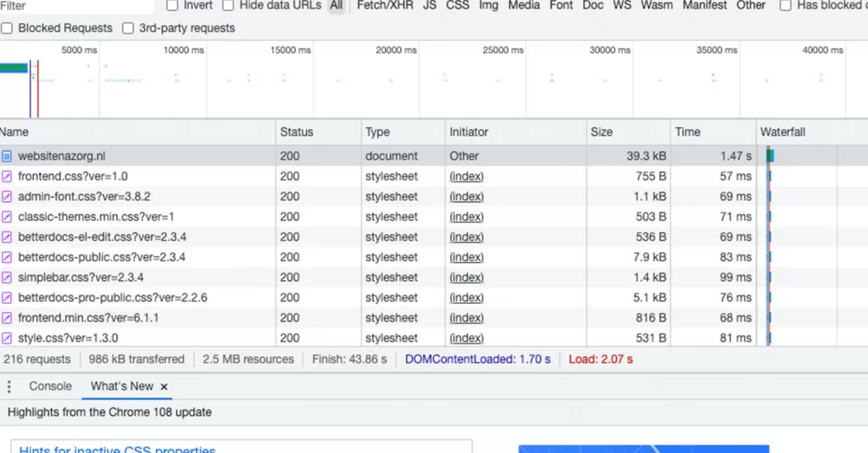868x453 pixels.
Task: Open the drawer three-dot menu icon
Action: click(x=8, y=387)
